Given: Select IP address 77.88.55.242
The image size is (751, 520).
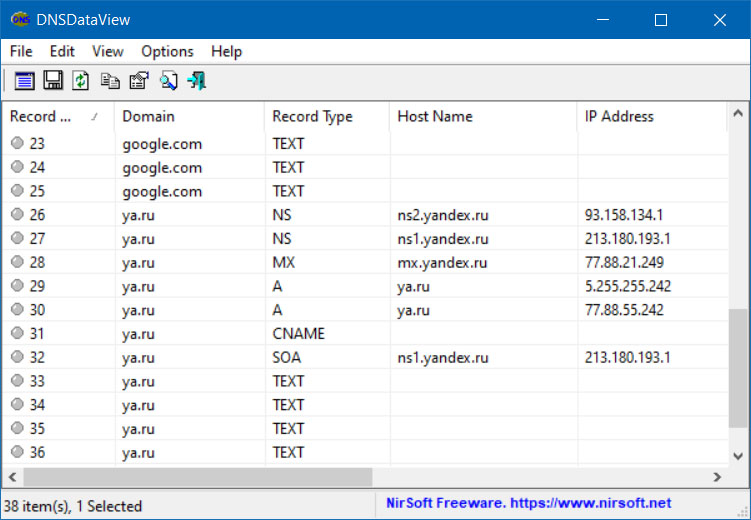Looking at the screenshot, I should [624, 310].
